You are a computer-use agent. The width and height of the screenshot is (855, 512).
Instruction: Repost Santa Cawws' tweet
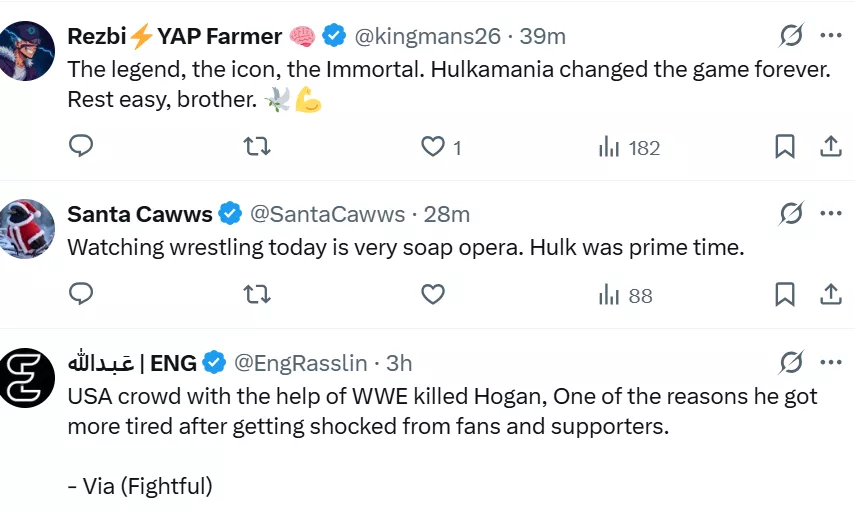[x=257, y=294]
